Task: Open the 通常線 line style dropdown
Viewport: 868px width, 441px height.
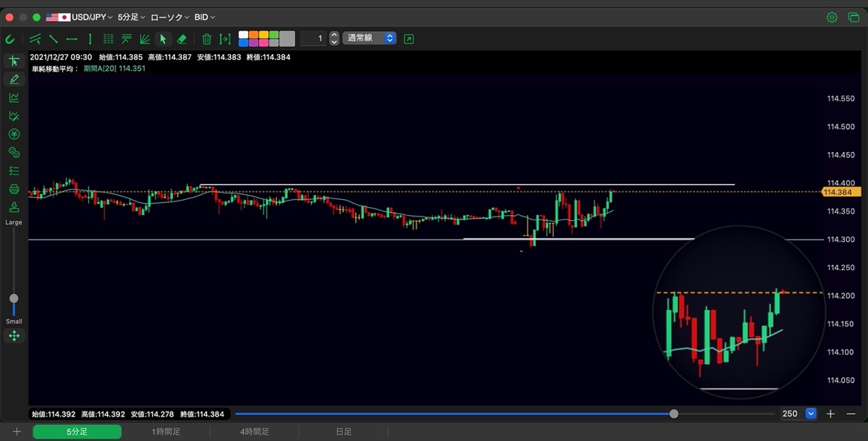Action: click(370, 38)
